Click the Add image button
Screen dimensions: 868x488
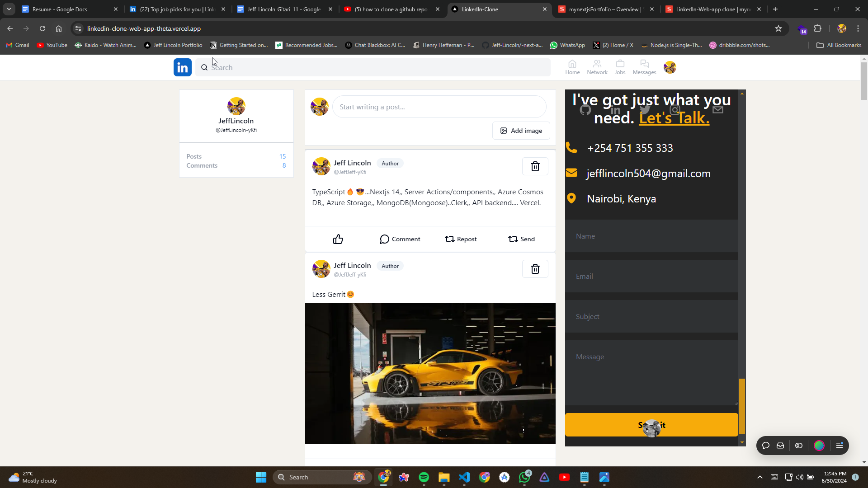521,131
